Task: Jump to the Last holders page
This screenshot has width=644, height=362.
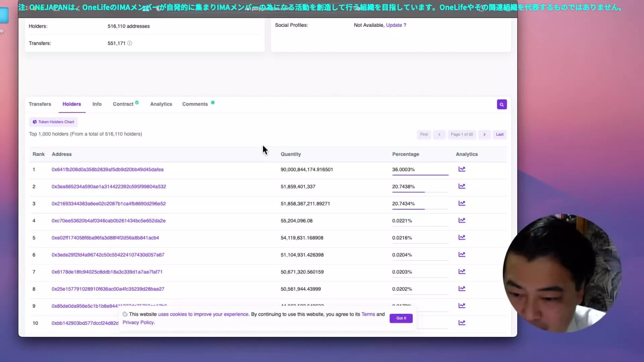Action: tap(499, 134)
